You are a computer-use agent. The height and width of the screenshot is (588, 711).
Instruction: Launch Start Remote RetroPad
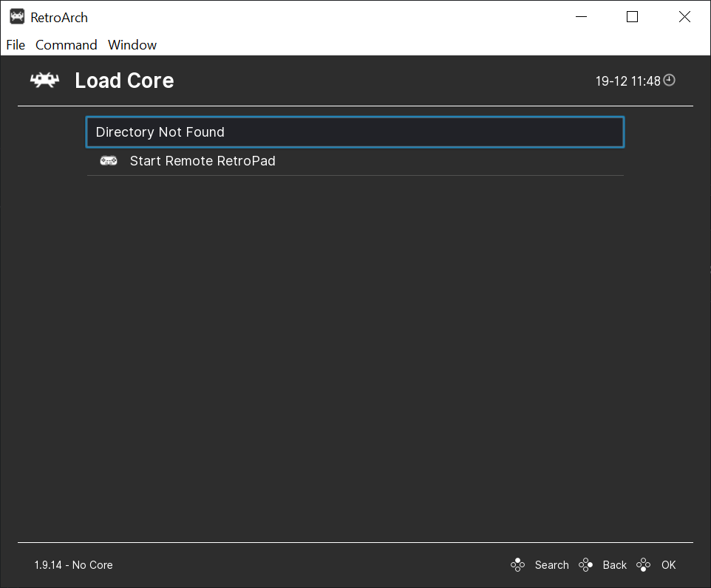[x=202, y=160]
